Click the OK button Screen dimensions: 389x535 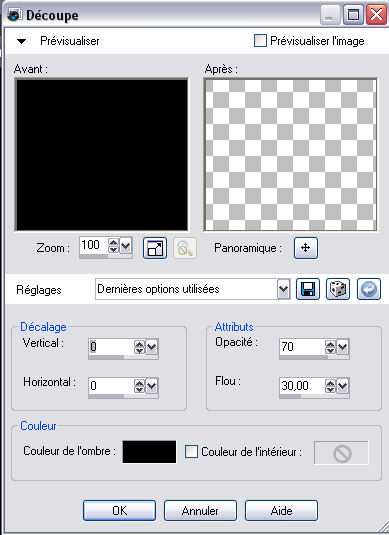pyautogui.click(x=119, y=510)
